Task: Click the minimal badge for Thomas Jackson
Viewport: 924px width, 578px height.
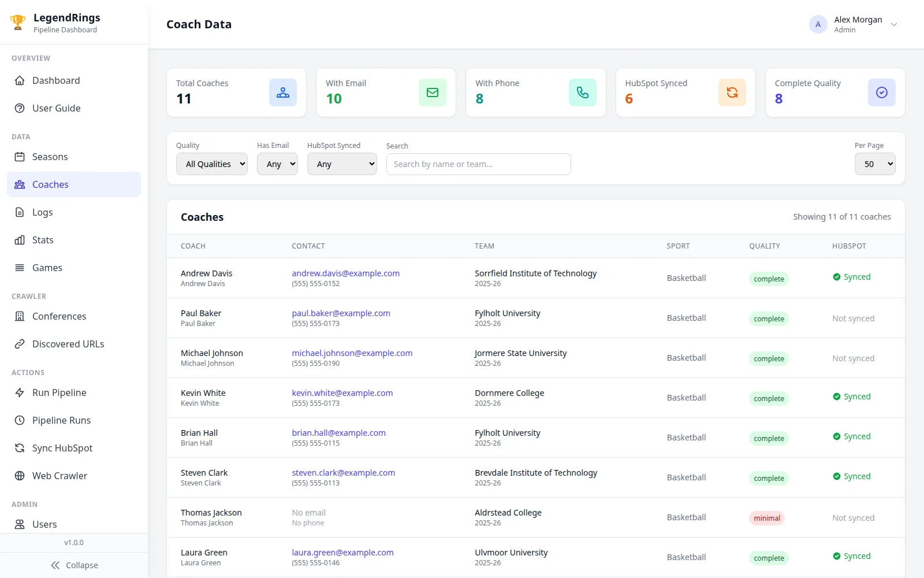Action: click(767, 518)
